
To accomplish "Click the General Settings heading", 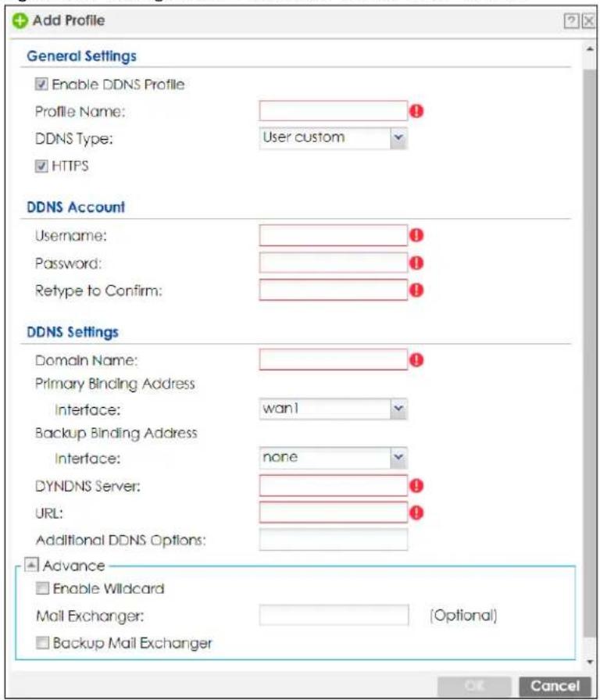I will coord(82,56).
